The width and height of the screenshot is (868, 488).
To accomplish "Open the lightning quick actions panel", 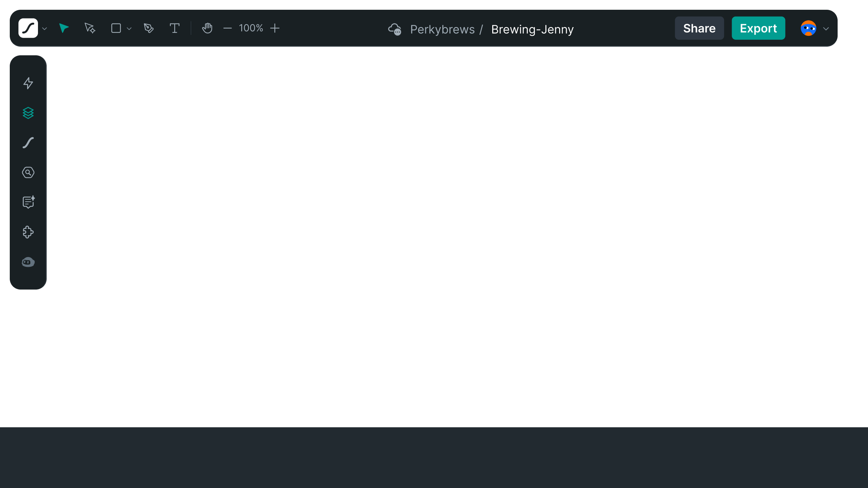I will click(28, 83).
